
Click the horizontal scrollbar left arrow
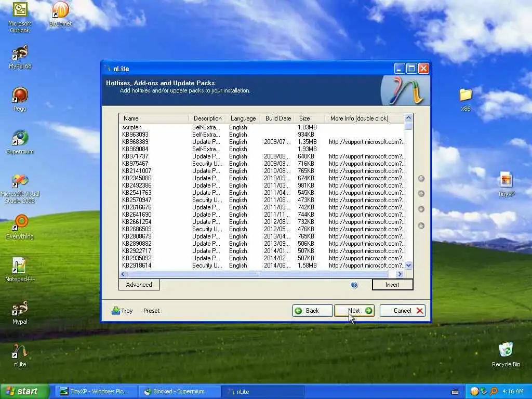(x=123, y=274)
